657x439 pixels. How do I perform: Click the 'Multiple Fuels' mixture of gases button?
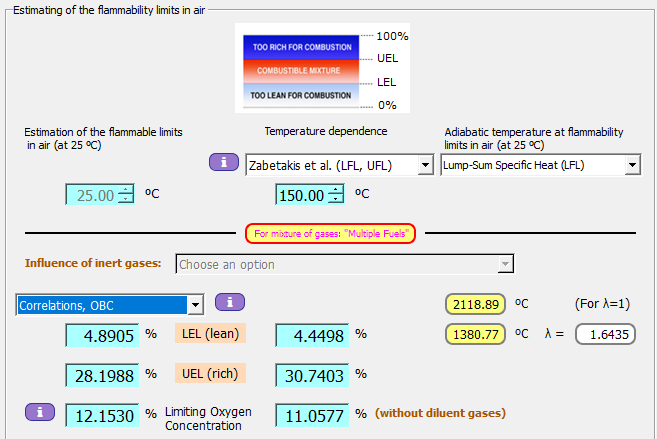click(x=330, y=234)
